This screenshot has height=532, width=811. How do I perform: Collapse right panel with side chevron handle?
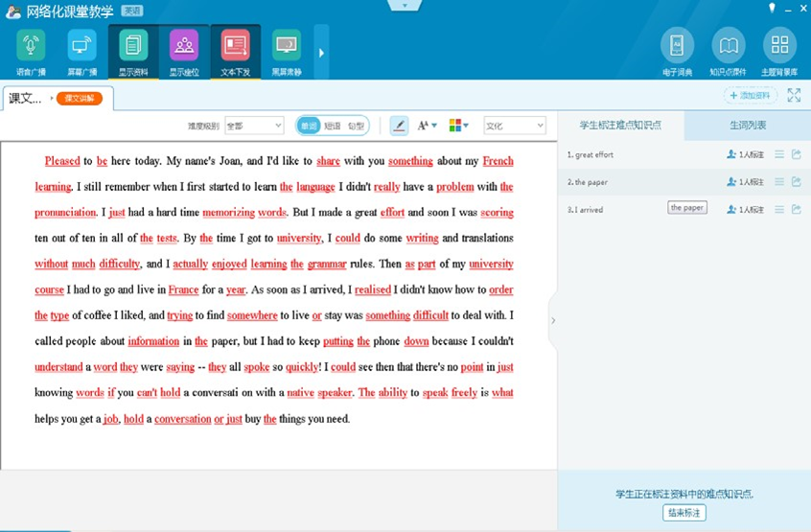tap(553, 320)
